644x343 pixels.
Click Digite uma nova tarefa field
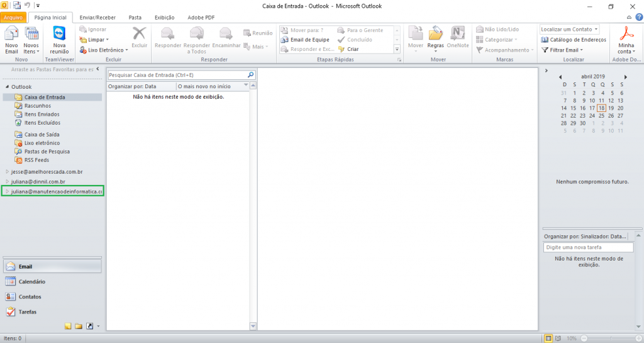[x=589, y=247]
